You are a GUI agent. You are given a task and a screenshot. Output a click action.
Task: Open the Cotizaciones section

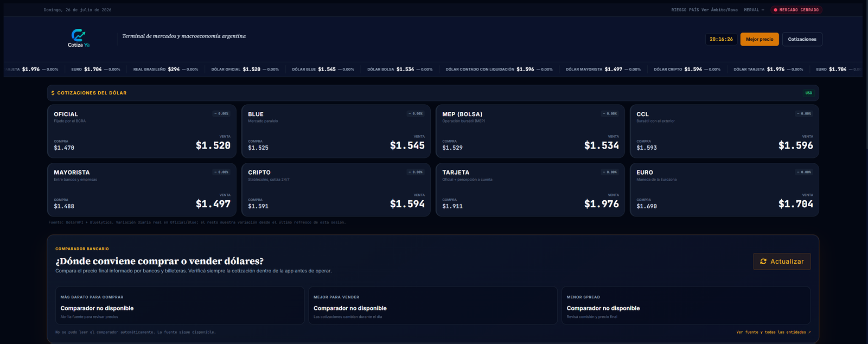point(802,39)
